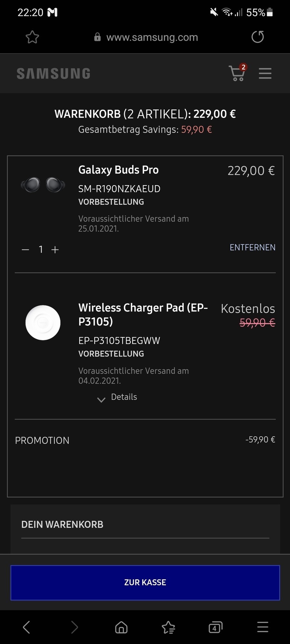Open the shopping cart icon
The image size is (290, 644).
(237, 73)
